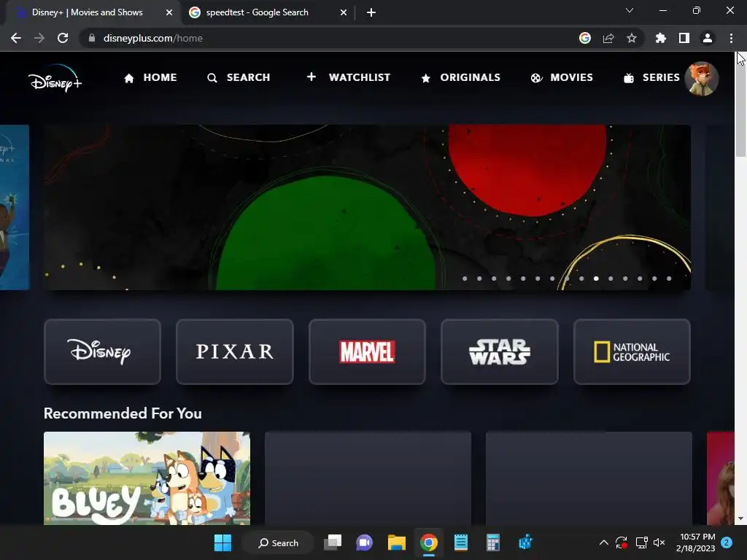Image resolution: width=747 pixels, height=560 pixels.
Task: Toggle the Chrome side panel
Action: [x=684, y=38]
